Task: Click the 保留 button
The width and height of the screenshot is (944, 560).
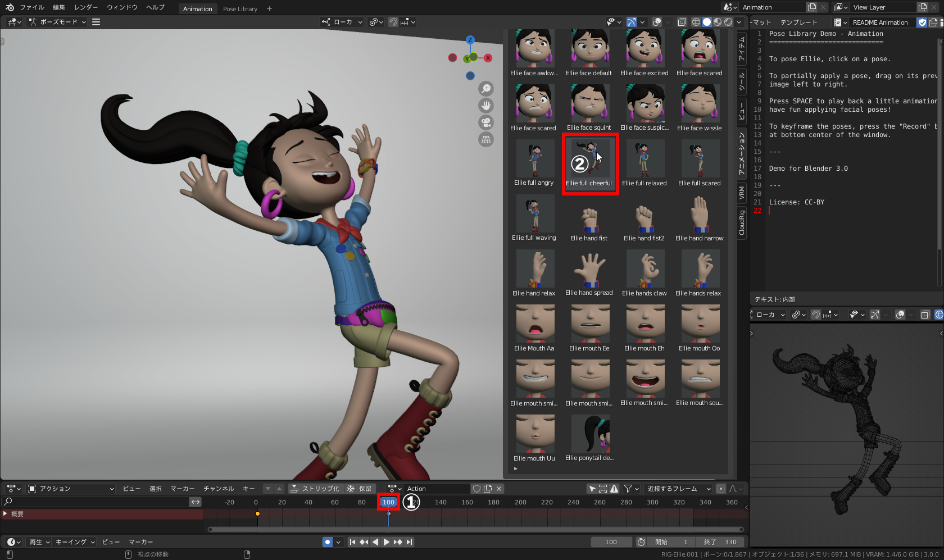Action: point(360,489)
